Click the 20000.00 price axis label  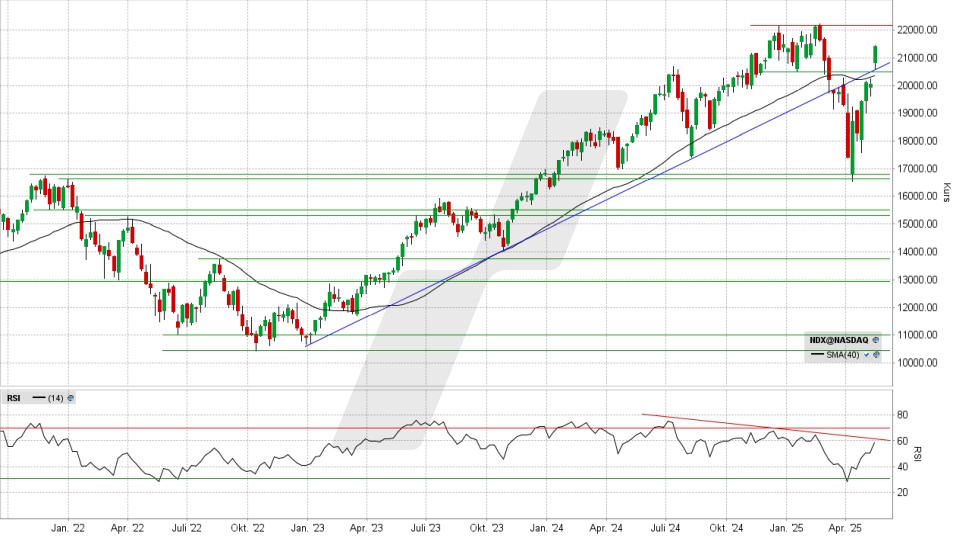[917, 86]
